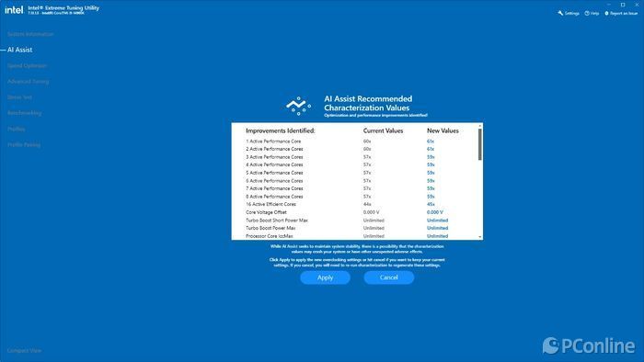Image resolution: width=644 pixels, height=362 pixels.
Task: Open the Benchmarking section
Action: click(x=24, y=113)
